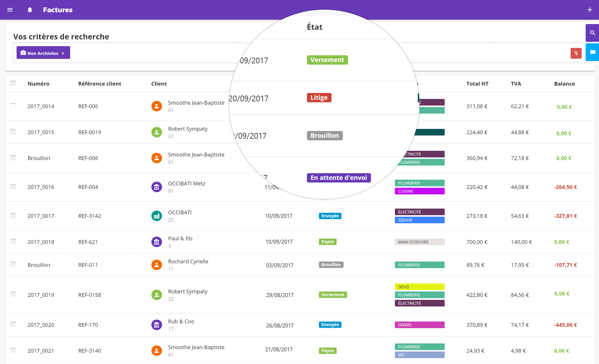The width and height of the screenshot is (599, 364).
Task: Click Versement status on 2017_0019
Action: (x=333, y=295)
